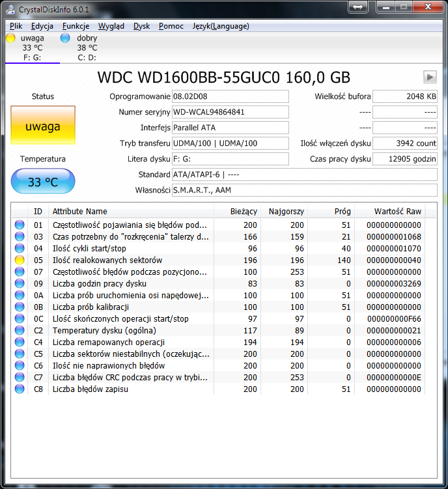The height and width of the screenshot is (489, 448).
Task: Click the yellow uwaga health status button
Action: (x=43, y=125)
